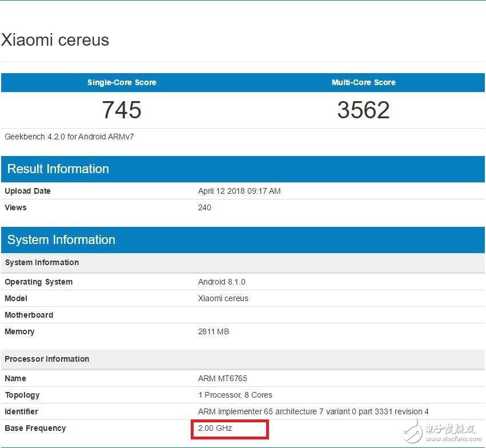Click the 1 Processor, 8 Cores topology value

pyautogui.click(x=235, y=395)
